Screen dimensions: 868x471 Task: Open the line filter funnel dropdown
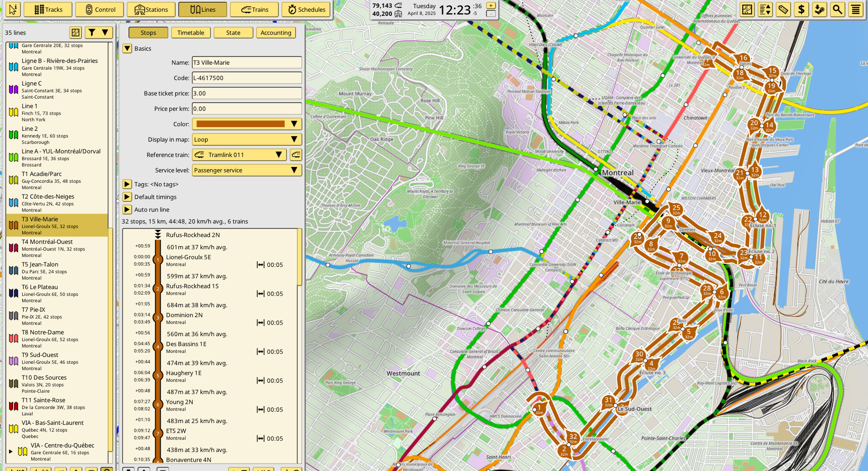[98, 33]
